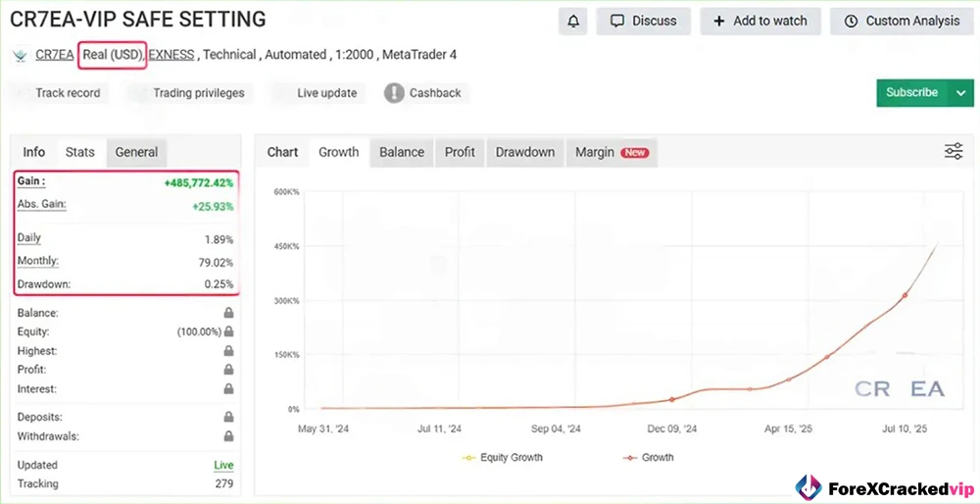
Task: Click the CR7EA logo avatar icon
Action: [20, 55]
